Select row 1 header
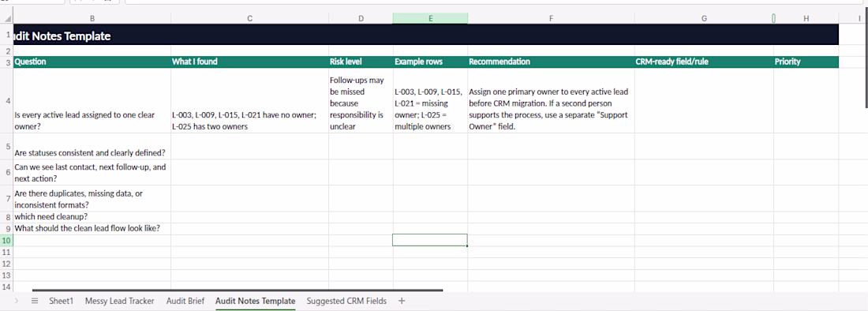Screen dimensions: 868x311 tap(6, 34)
